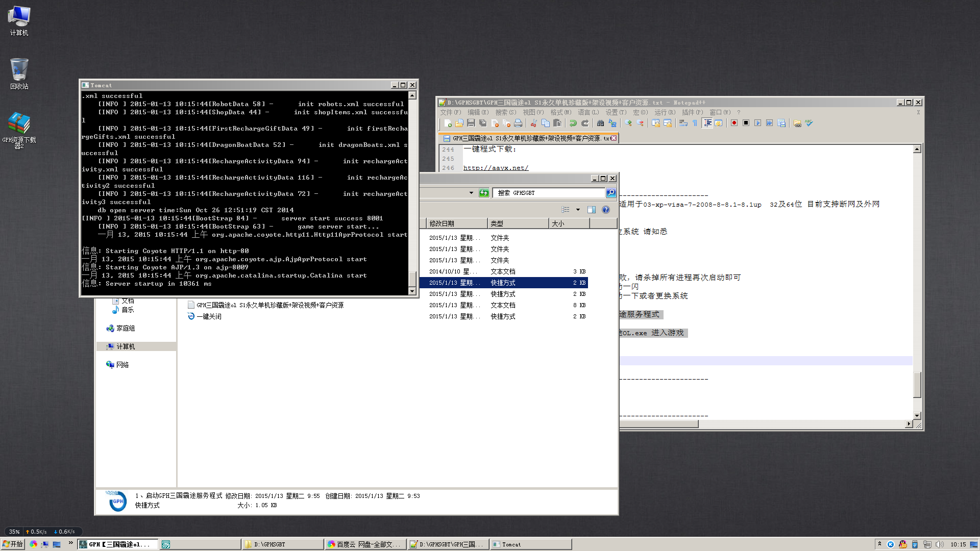Image resolution: width=980 pixels, height=551 pixels.
Task: Click the Cut scissors icon
Action: (x=533, y=123)
